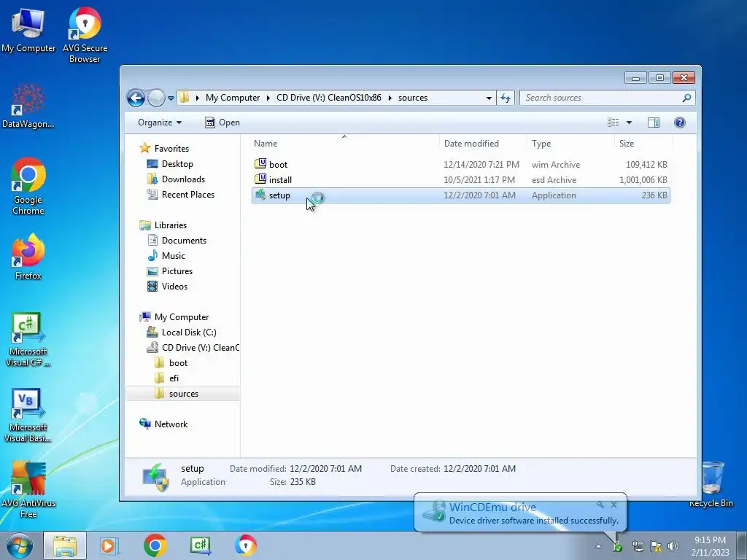Viewport: 747px width, 560px height.
Task: Go back with the Explorer back arrow
Action: (x=136, y=98)
